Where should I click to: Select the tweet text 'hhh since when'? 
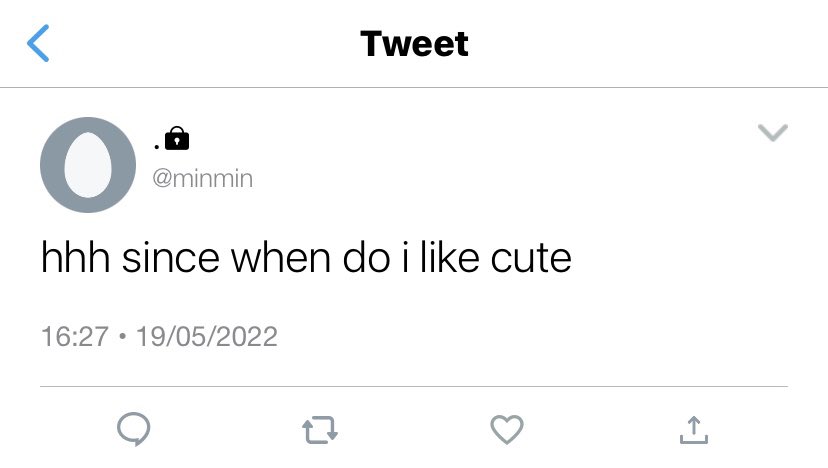pos(186,258)
